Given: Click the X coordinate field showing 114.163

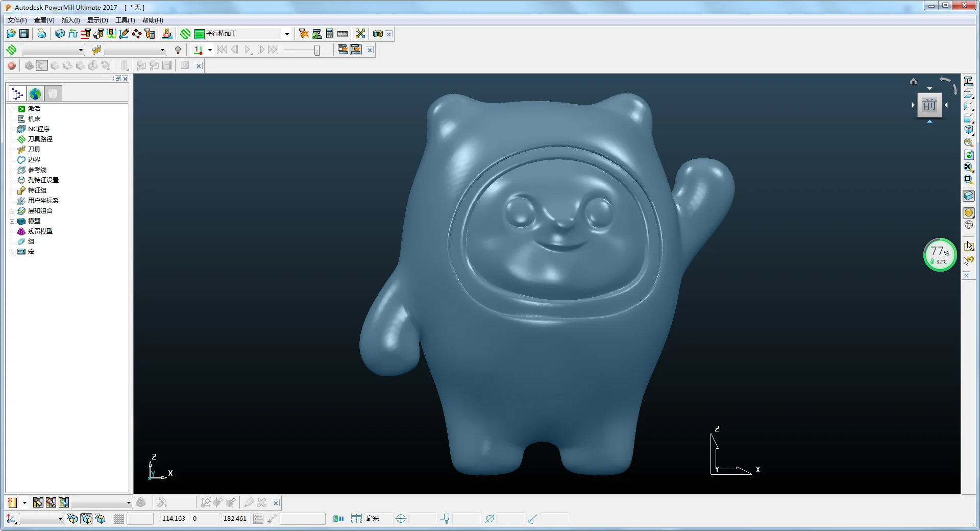Looking at the screenshot, I should pyautogui.click(x=174, y=519).
